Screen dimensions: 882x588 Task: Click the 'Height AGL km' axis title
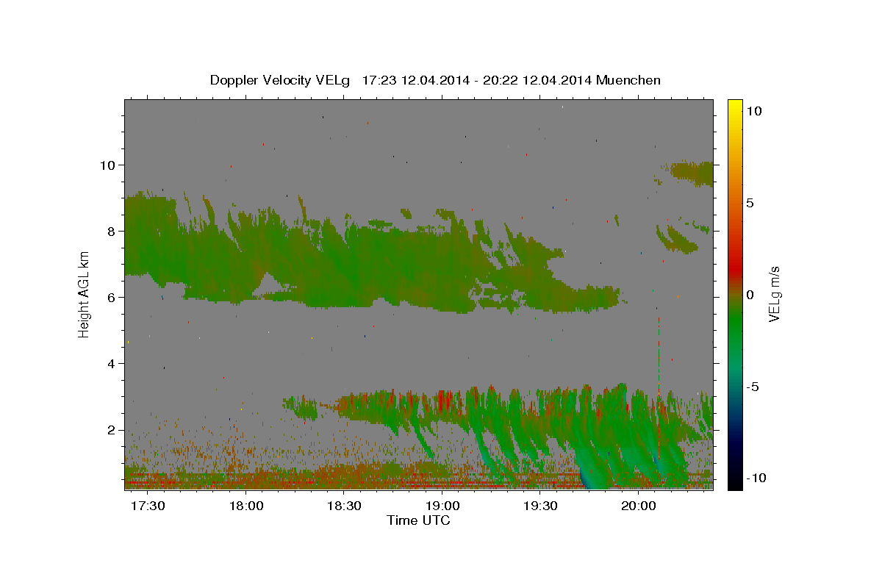[85, 294]
